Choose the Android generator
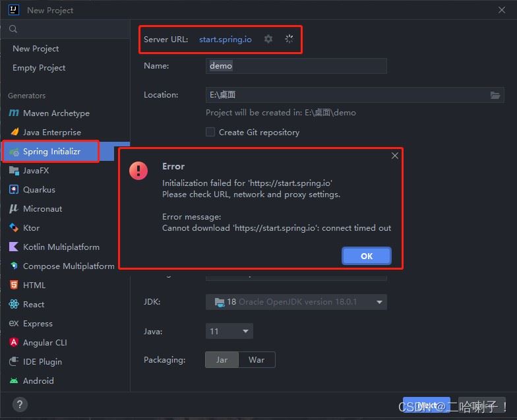 65,381
